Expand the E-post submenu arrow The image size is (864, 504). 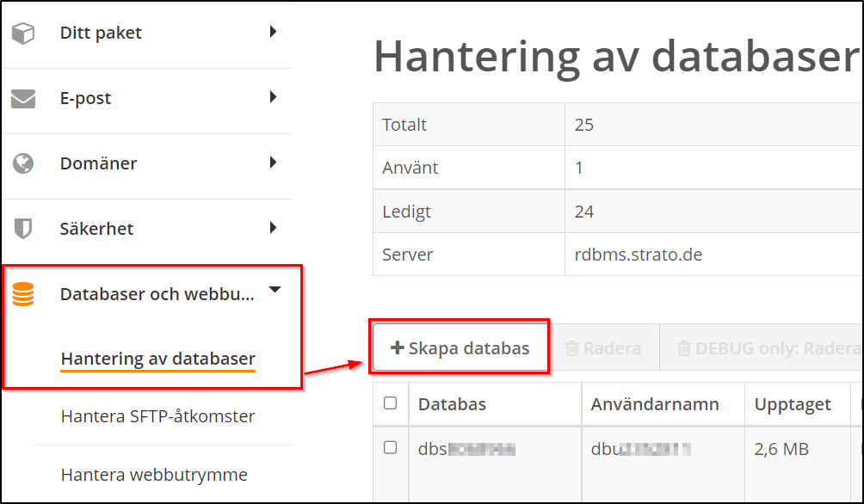273,97
